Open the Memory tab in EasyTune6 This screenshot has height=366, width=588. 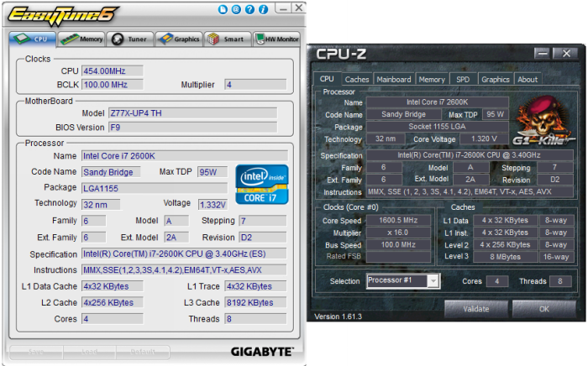[x=81, y=39]
